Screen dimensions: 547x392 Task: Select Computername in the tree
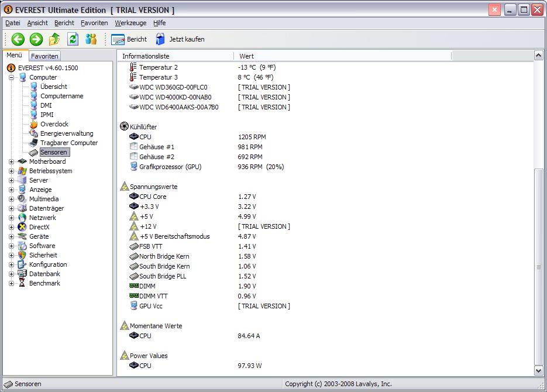[62, 96]
